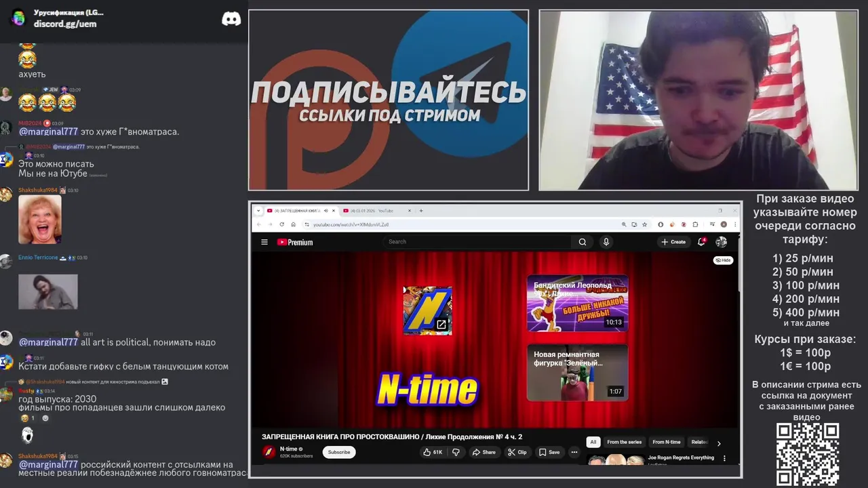Click the zoom magnifier in the address bar
868x488 pixels.
(x=624, y=224)
